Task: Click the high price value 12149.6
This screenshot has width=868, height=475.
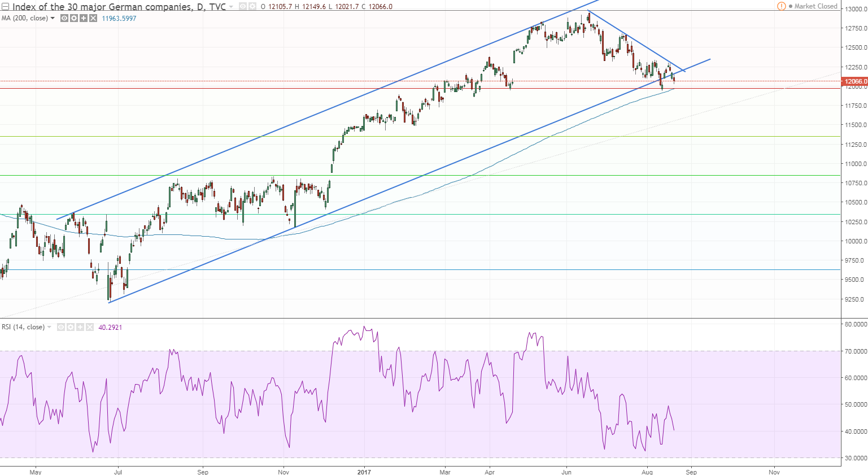Action: coord(313,7)
